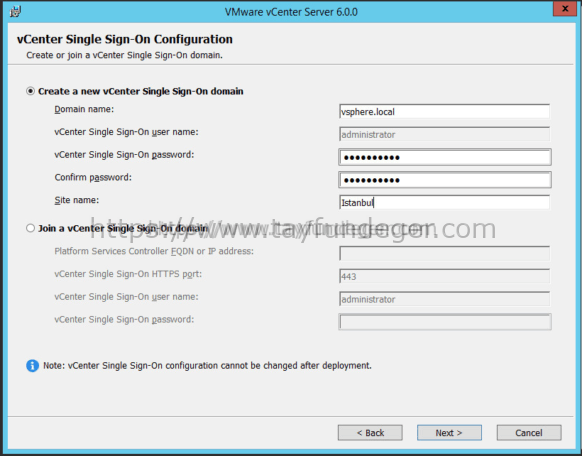Click the Single Sign-On password field under Create
The height and width of the screenshot is (456, 582).
click(445, 157)
